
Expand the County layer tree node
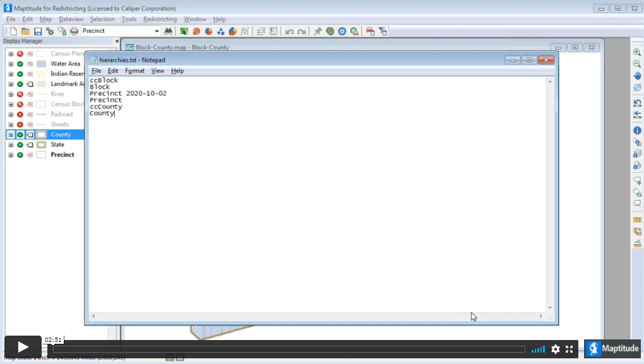[11, 134]
